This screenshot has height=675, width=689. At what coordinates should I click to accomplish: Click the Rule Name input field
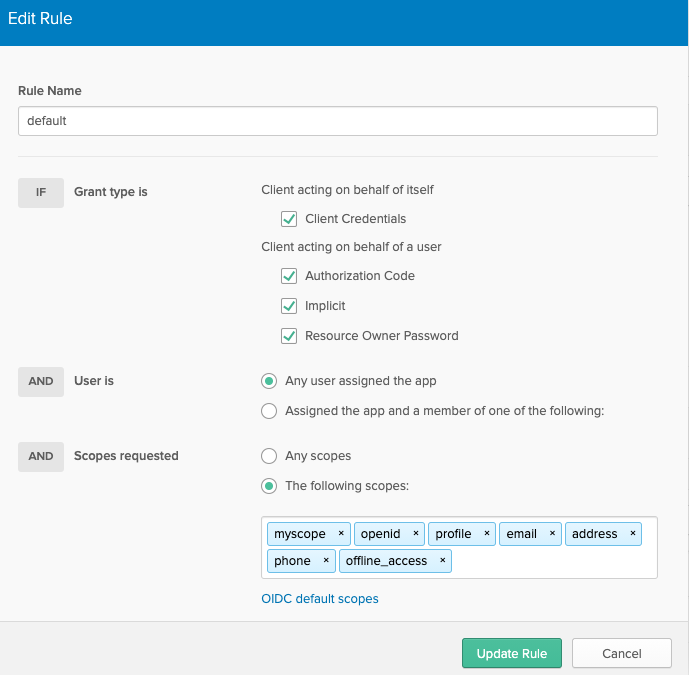[x=337, y=121]
